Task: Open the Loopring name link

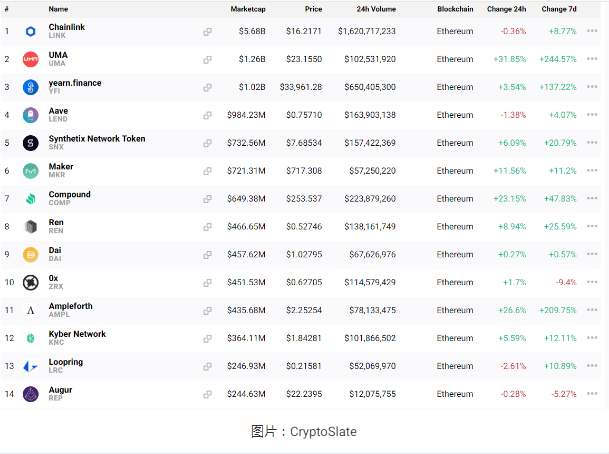Action: click(x=66, y=362)
